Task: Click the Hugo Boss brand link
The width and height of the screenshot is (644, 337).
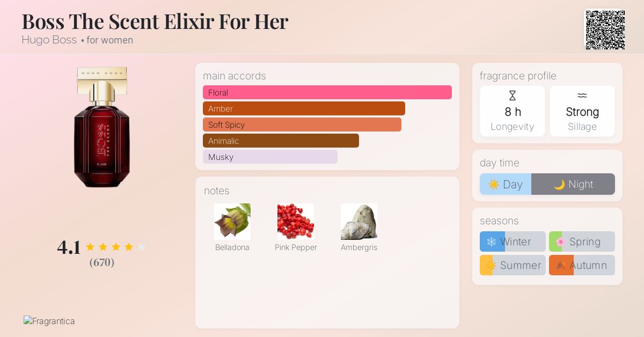Action: [49, 40]
